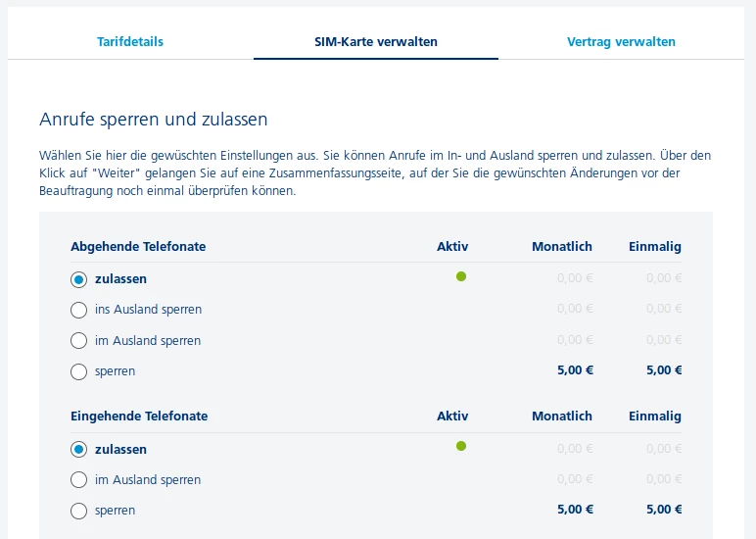The image size is (756, 539).
Task: Click the Eingehende Telefonate section heading
Action: click(x=139, y=416)
